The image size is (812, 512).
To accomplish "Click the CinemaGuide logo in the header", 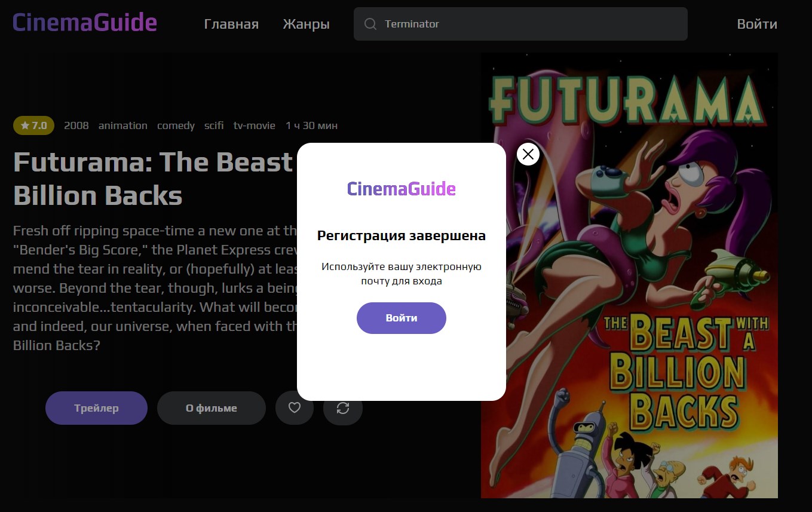I will [x=85, y=23].
